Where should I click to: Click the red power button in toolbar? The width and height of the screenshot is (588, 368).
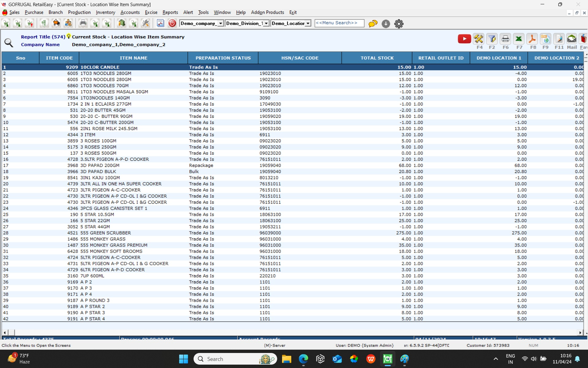point(172,23)
